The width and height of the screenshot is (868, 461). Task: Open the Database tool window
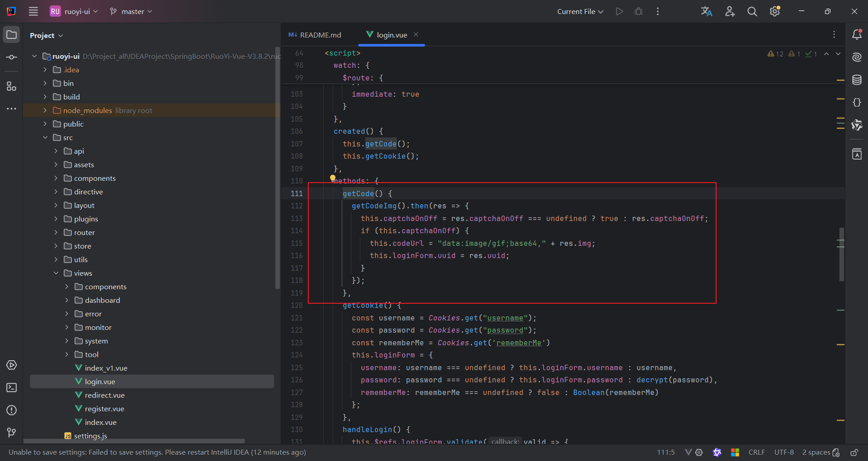(x=857, y=80)
